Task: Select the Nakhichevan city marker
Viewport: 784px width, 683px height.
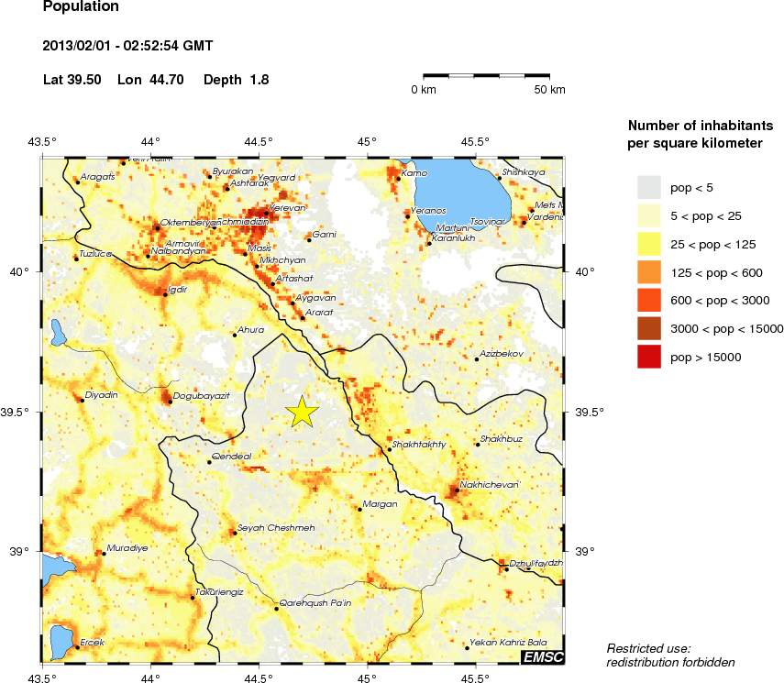Action: [x=457, y=490]
